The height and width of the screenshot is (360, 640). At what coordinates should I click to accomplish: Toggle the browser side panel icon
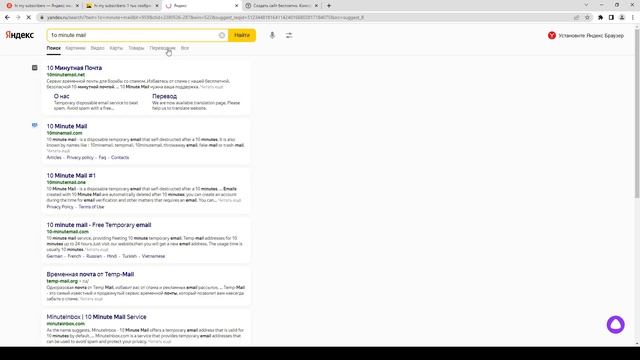click(611, 18)
